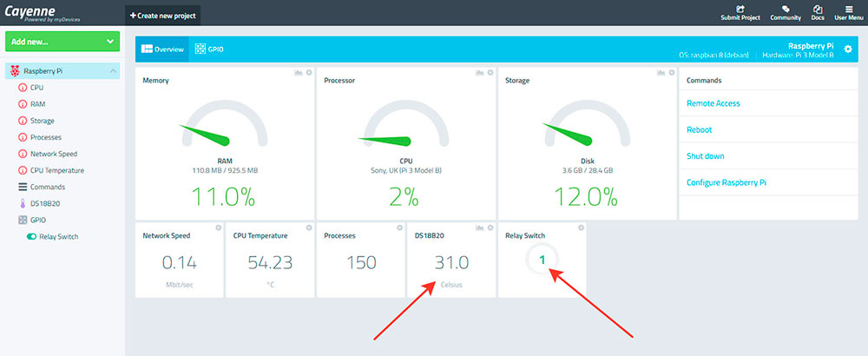Open the Community icon in header
868x356 pixels.
point(785,9)
